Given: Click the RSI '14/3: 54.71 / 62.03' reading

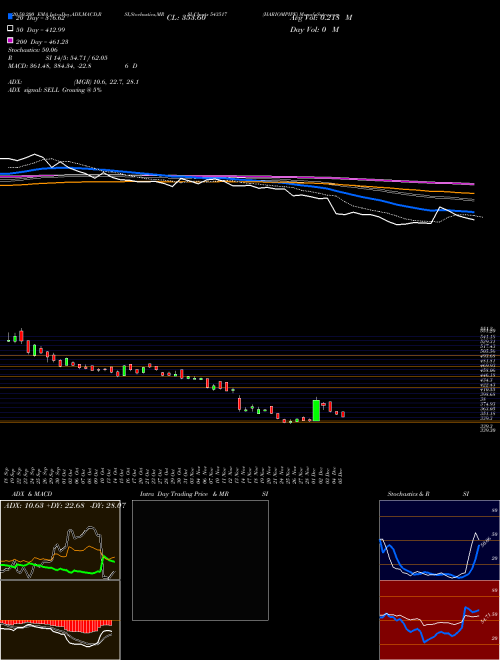Looking at the screenshot, I should point(77,58).
